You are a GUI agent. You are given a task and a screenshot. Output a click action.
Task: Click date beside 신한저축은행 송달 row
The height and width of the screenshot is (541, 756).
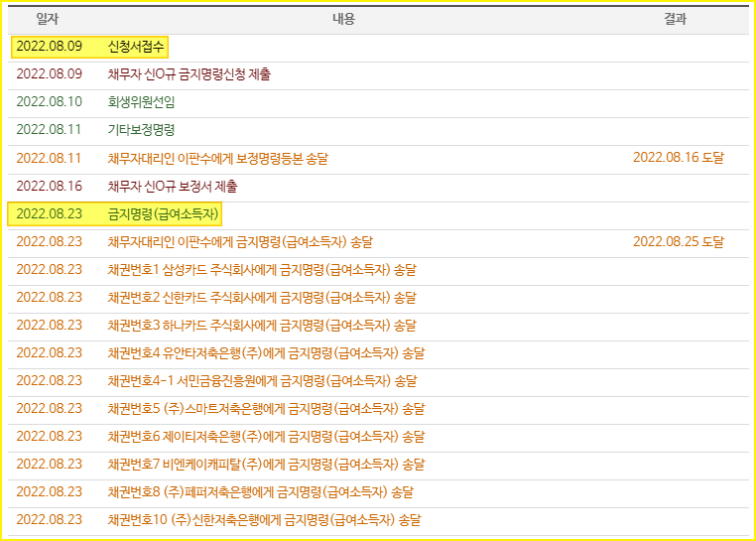tap(50, 520)
